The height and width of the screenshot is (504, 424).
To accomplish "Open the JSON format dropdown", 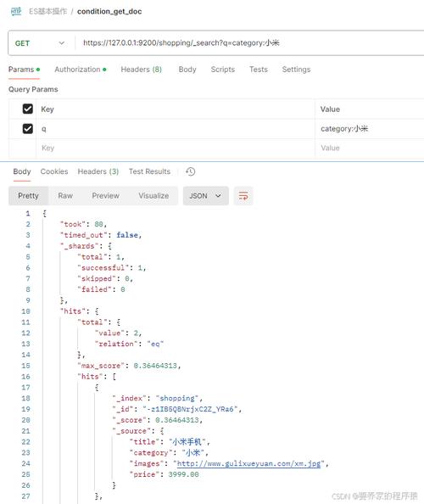I will click(x=205, y=196).
